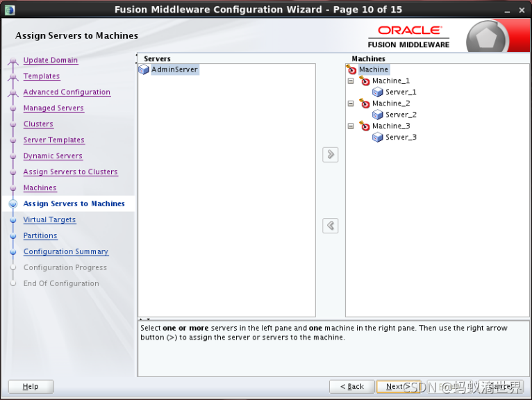Open the Templates step

click(42, 76)
